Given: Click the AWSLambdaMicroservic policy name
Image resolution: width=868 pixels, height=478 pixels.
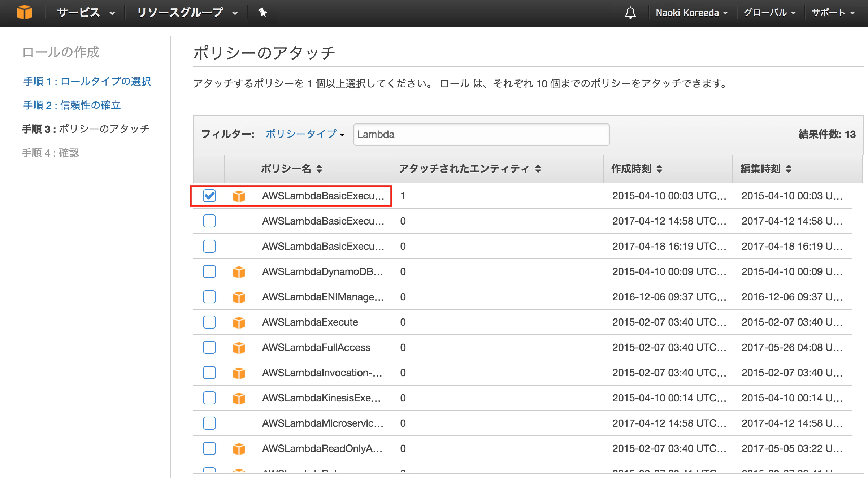Looking at the screenshot, I should (323, 423).
